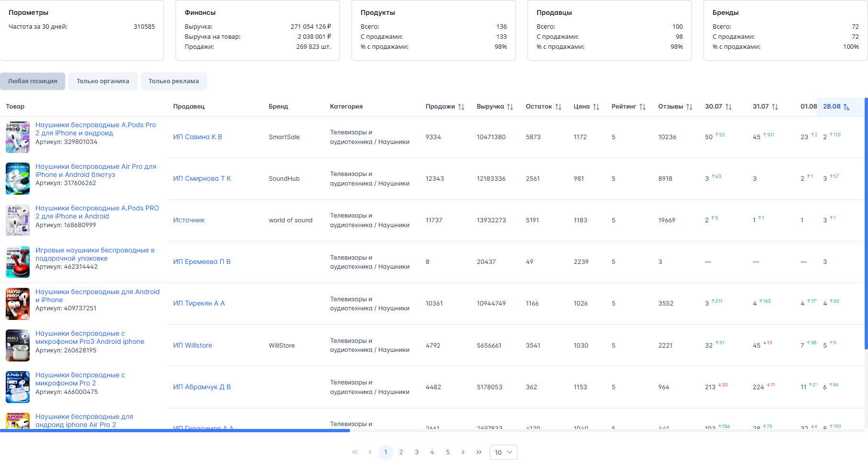Open the rows per page dropdown

pyautogui.click(x=503, y=452)
